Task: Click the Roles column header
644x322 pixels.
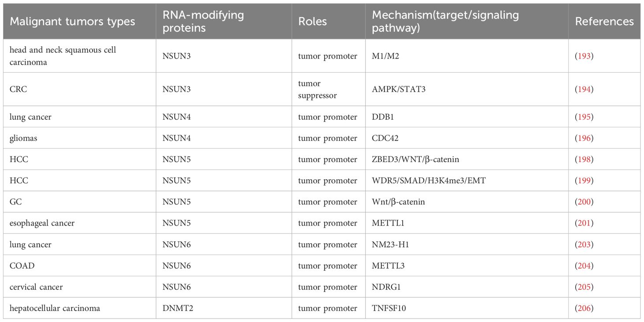Action: pos(312,22)
